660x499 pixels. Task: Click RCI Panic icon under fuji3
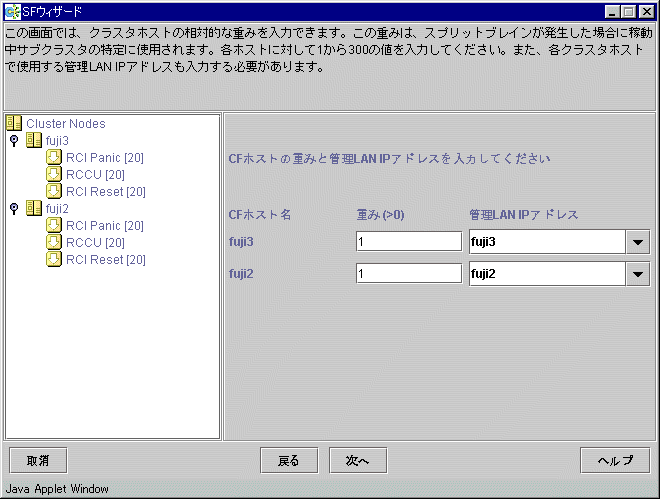coord(53,157)
